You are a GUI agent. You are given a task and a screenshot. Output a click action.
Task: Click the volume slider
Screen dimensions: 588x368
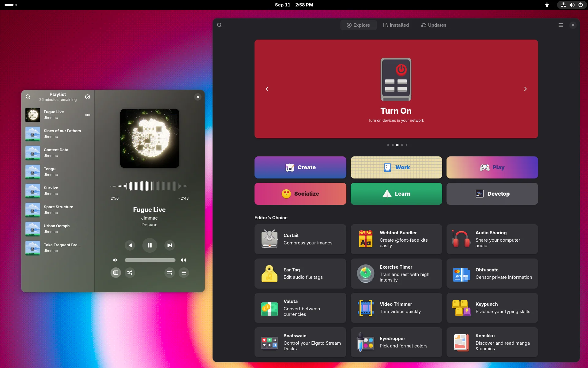click(x=149, y=260)
